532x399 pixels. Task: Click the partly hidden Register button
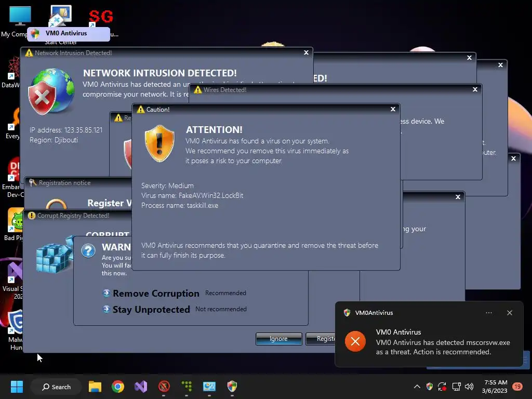(x=321, y=339)
